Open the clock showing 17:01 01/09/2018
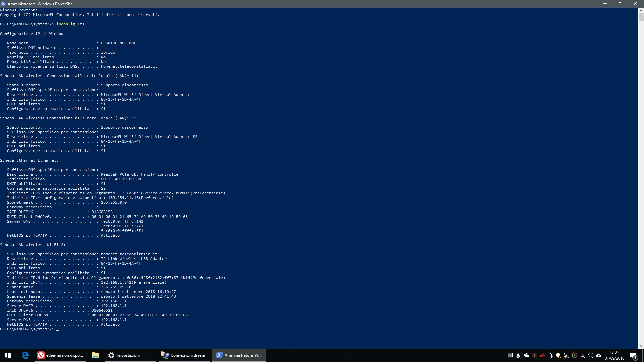644x362 pixels. (x=614, y=355)
